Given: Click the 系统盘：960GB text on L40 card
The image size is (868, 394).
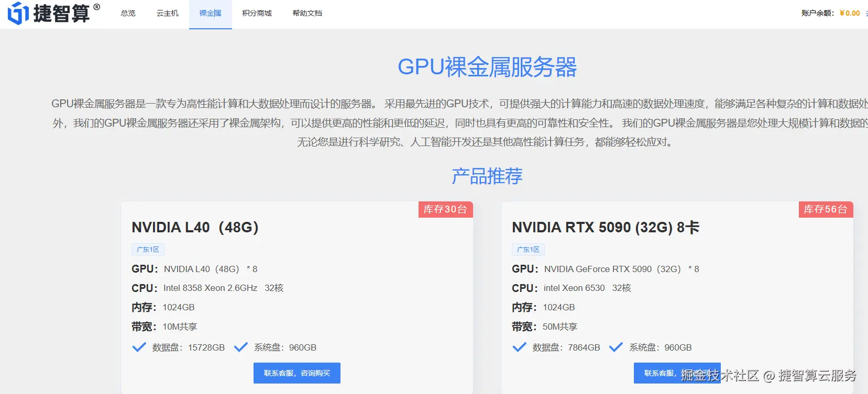Looking at the screenshot, I should 285,347.
